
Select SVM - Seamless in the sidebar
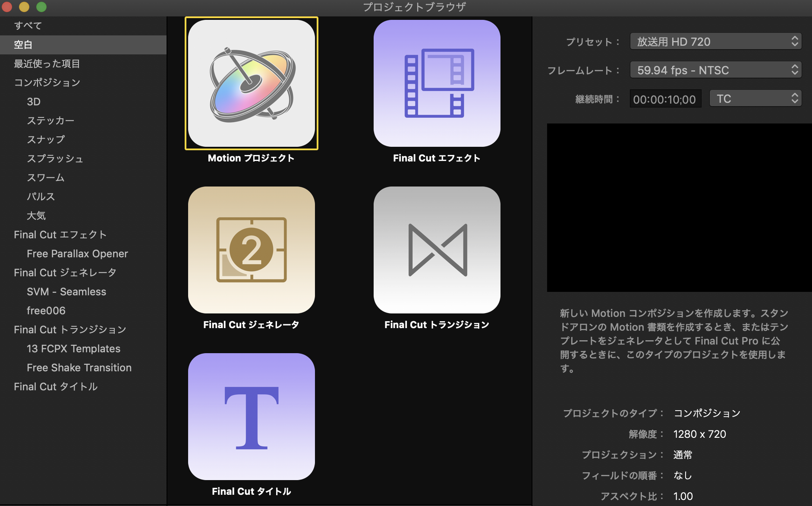[x=83, y=292]
